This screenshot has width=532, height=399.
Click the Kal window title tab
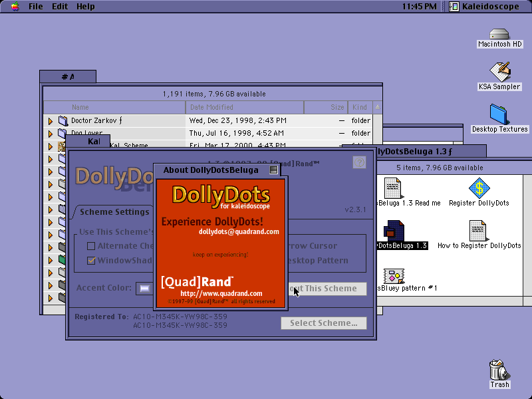[x=88, y=141]
